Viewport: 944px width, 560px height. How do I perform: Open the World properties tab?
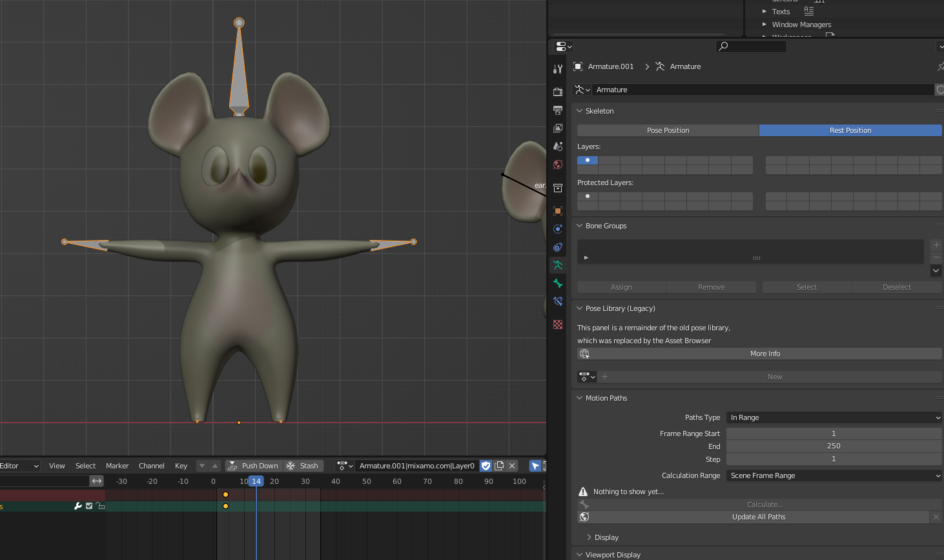(x=558, y=165)
